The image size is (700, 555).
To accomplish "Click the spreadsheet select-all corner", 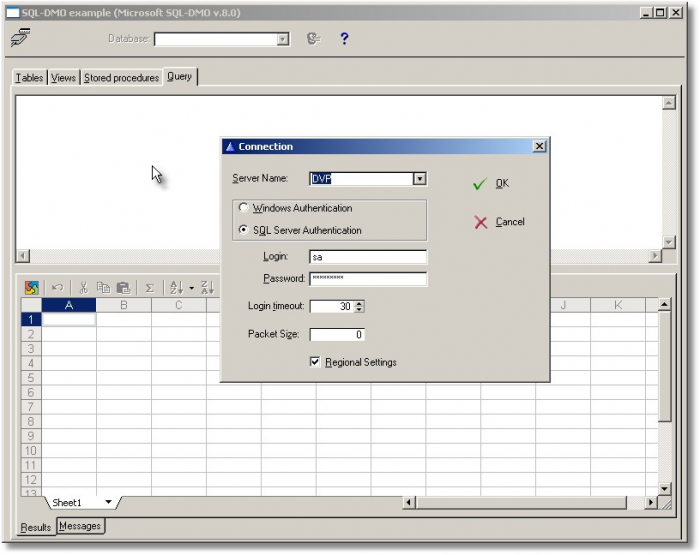I will [x=31, y=305].
